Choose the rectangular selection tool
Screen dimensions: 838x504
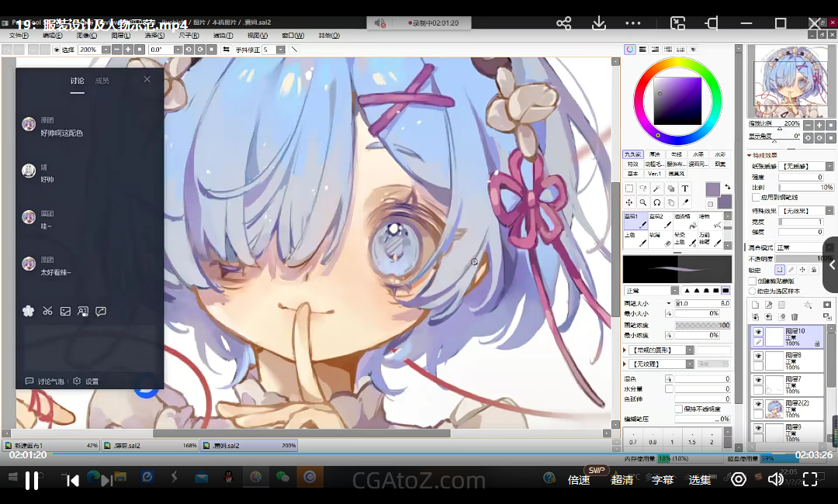pos(628,188)
